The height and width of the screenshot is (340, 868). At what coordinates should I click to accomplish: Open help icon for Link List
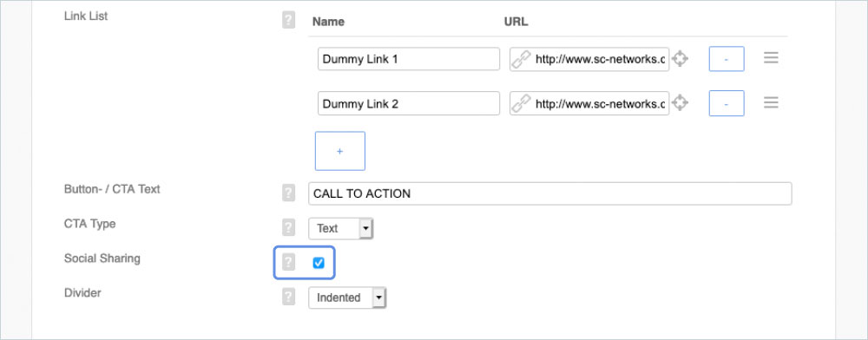(288, 21)
